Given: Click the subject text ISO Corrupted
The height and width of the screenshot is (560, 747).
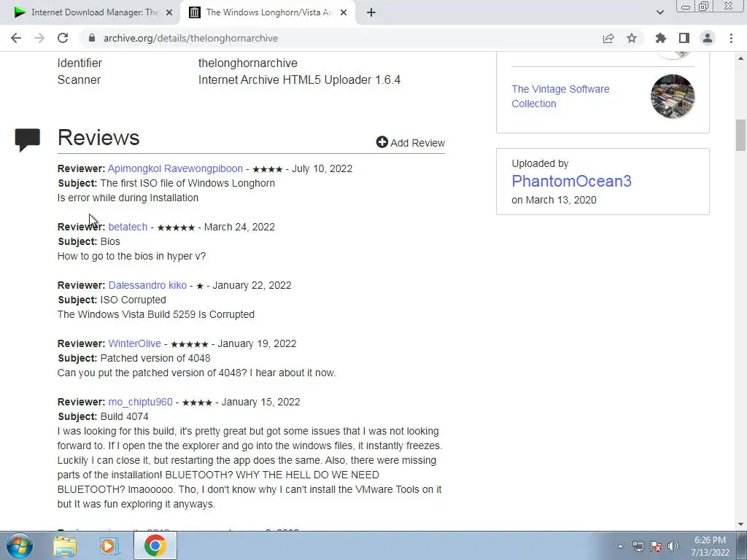Looking at the screenshot, I should [x=133, y=300].
